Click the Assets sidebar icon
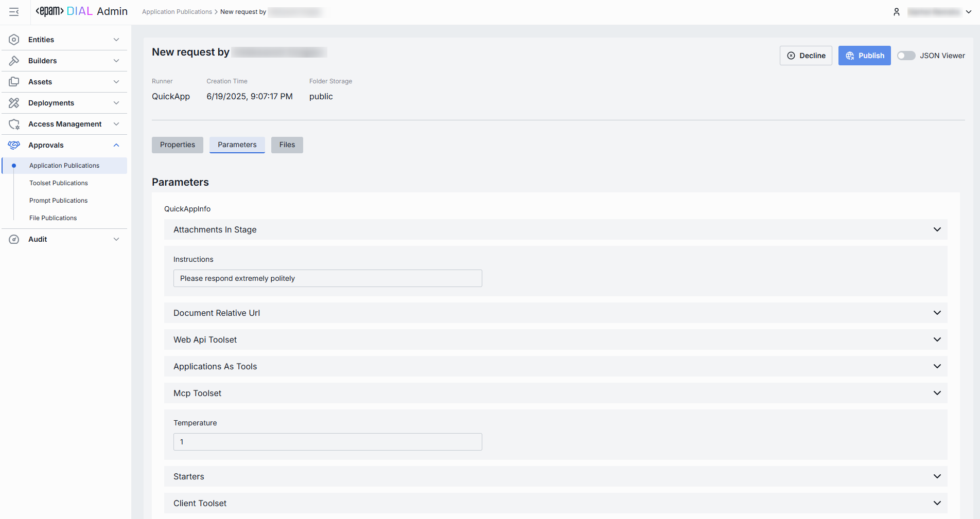The image size is (980, 519). (x=14, y=82)
